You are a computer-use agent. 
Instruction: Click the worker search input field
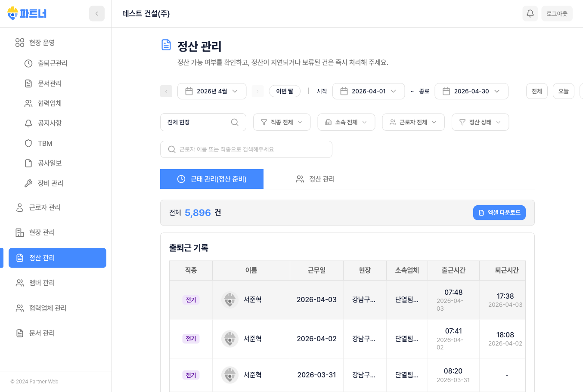(246, 149)
